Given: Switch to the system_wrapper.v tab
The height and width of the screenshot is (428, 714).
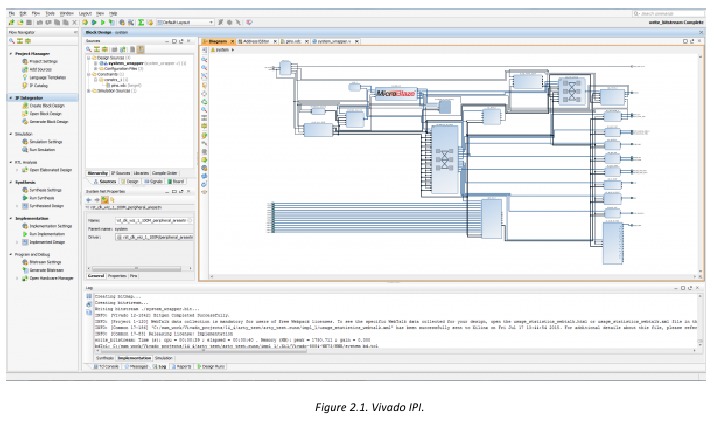Looking at the screenshot, I should tap(335, 41).
